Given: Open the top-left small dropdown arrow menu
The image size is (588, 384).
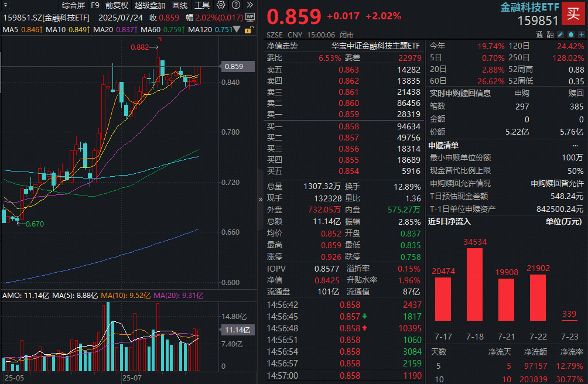Looking at the screenshot, I should [x=5, y=5].
